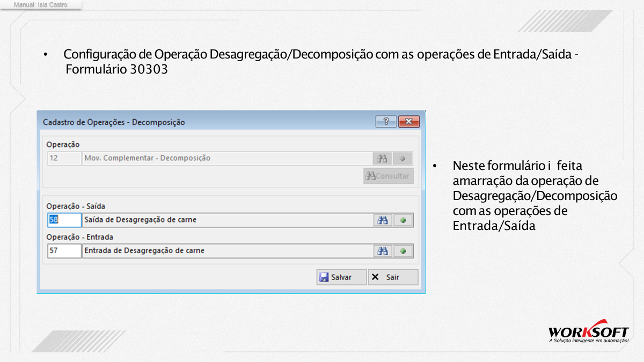Click the green add icon beside Entrada de Desagregação
Image resolution: width=644 pixels, height=362 pixels.
coord(402,251)
